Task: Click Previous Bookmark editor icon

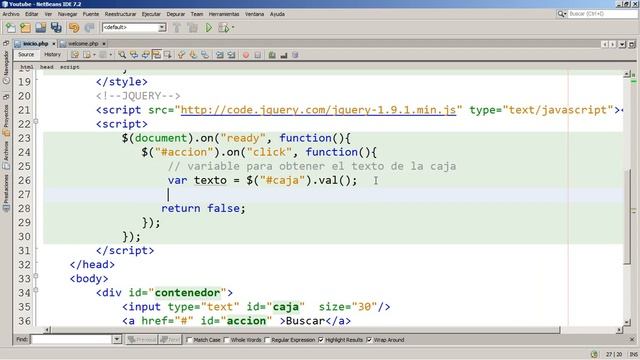Action: point(181,55)
